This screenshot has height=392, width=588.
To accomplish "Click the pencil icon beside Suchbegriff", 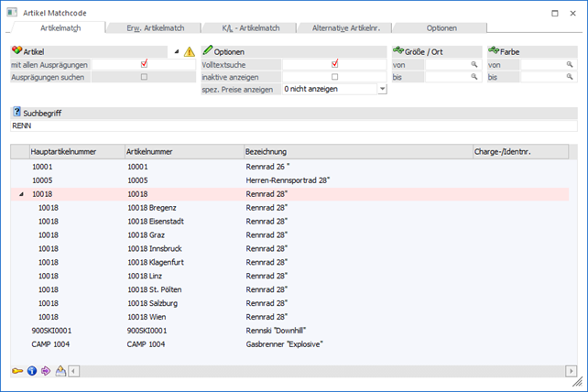I will tap(16, 113).
